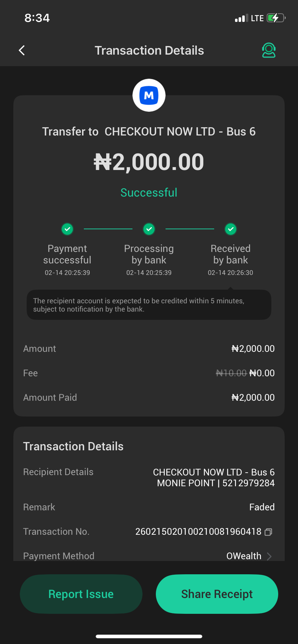Tap the Payment successful checkmark
Viewport: 298px width, 644px height.
(x=67, y=229)
